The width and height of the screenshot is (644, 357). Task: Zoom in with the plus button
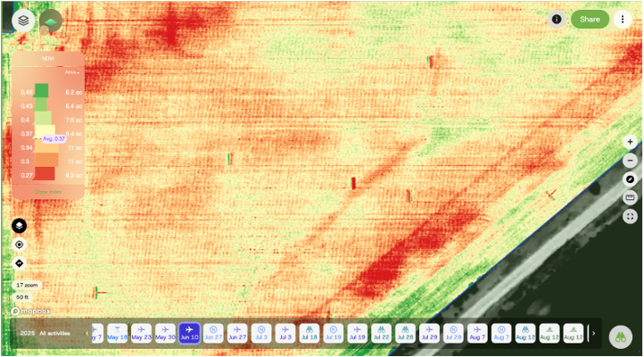click(630, 142)
